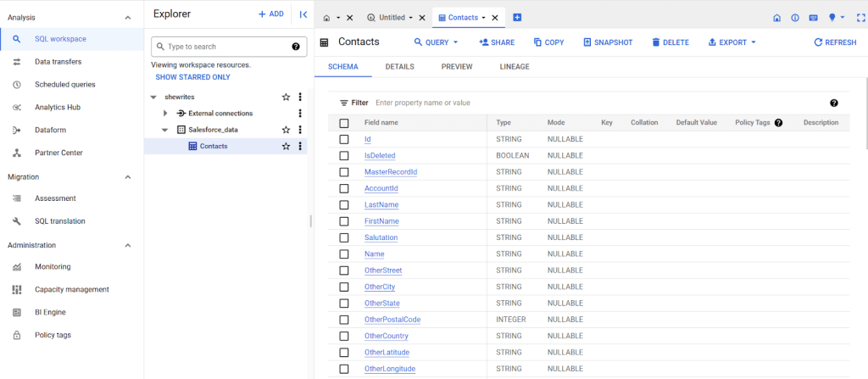The width and height of the screenshot is (868, 379).
Task: Expand External connections node
Action: (165, 114)
